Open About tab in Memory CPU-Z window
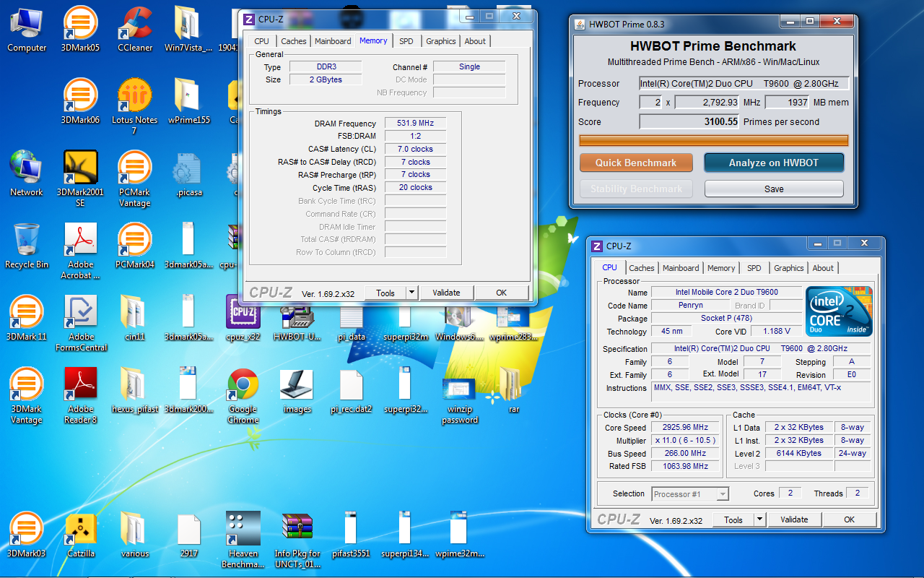 click(475, 41)
